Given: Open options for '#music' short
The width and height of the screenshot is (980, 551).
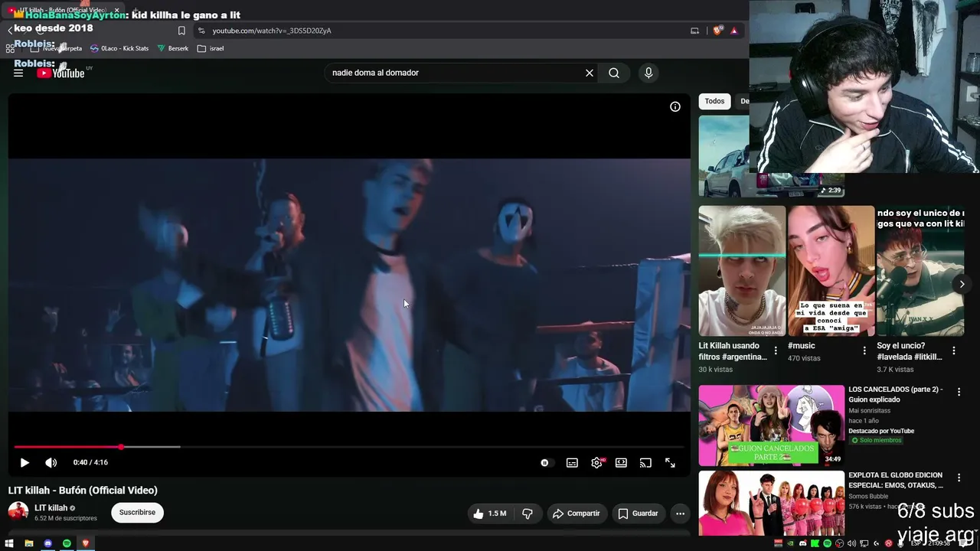Looking at the screenshot, I should tap(864, 350).
